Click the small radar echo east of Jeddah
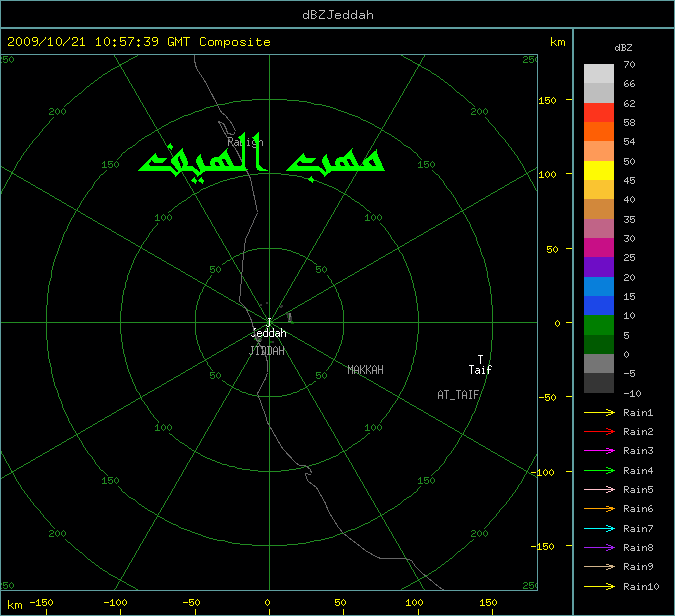The image size is (675, 616). pyautogui.click(x=291, y=318)
